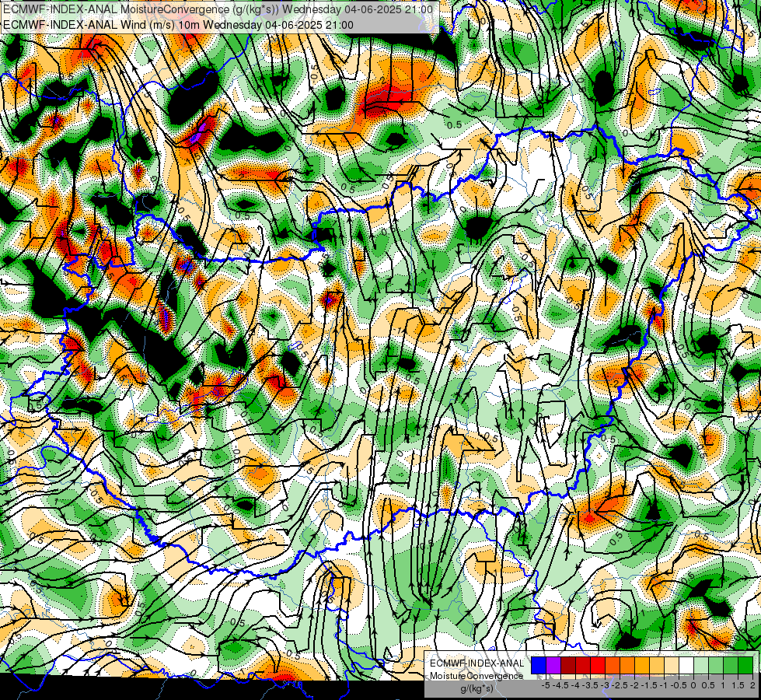This screenshot has height=700, width=761.
Task: Click the amber swatch between -2 and -1.5
Action: point(642,665)
